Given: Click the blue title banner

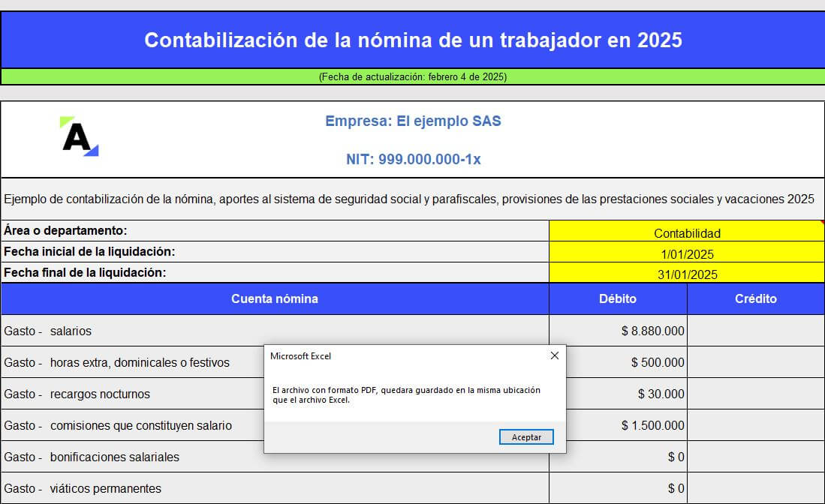Looking at the screenshot, I should [x=413, y=40].
